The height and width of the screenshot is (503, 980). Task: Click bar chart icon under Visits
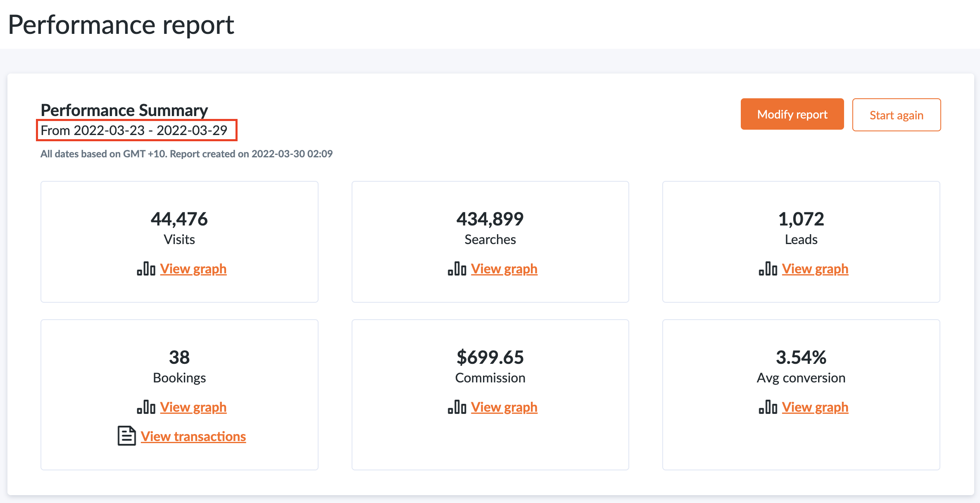[146, 269]
